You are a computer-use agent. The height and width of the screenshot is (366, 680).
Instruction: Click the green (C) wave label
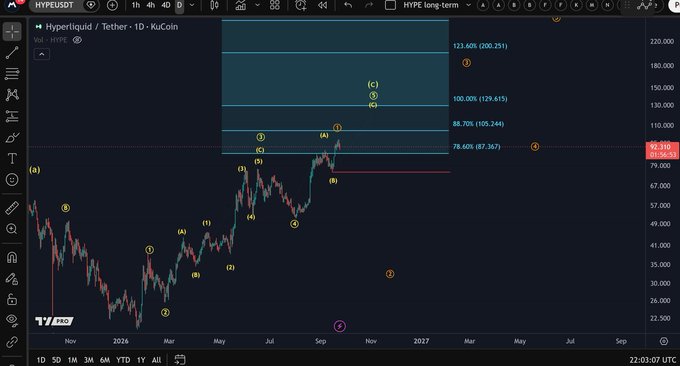coord(373,85)
